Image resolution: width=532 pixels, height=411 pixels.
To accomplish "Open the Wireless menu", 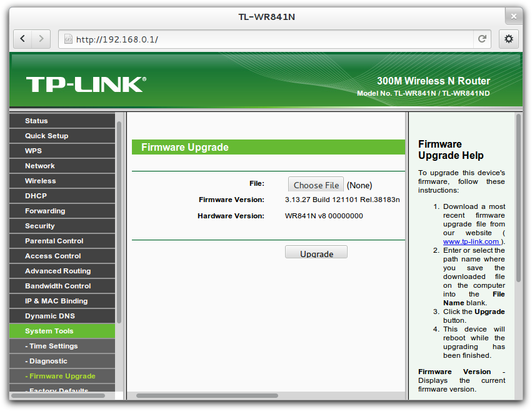I will click(62, 181).
